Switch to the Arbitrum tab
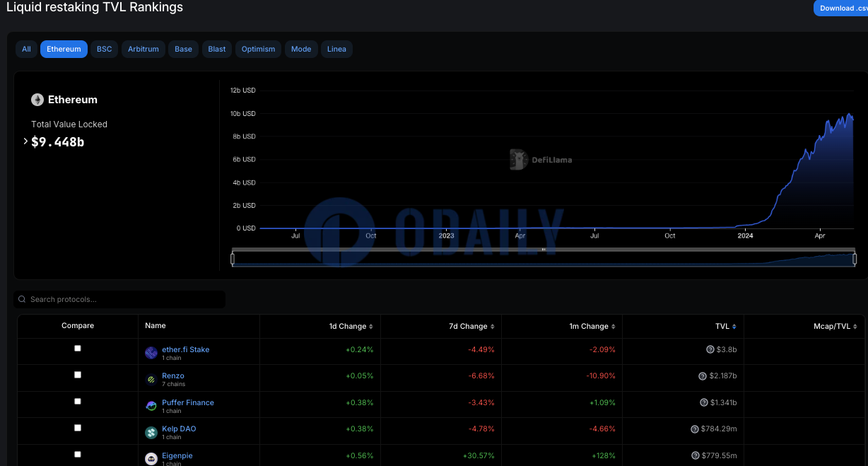Screen dimensions: 868x466 (143, 49)
